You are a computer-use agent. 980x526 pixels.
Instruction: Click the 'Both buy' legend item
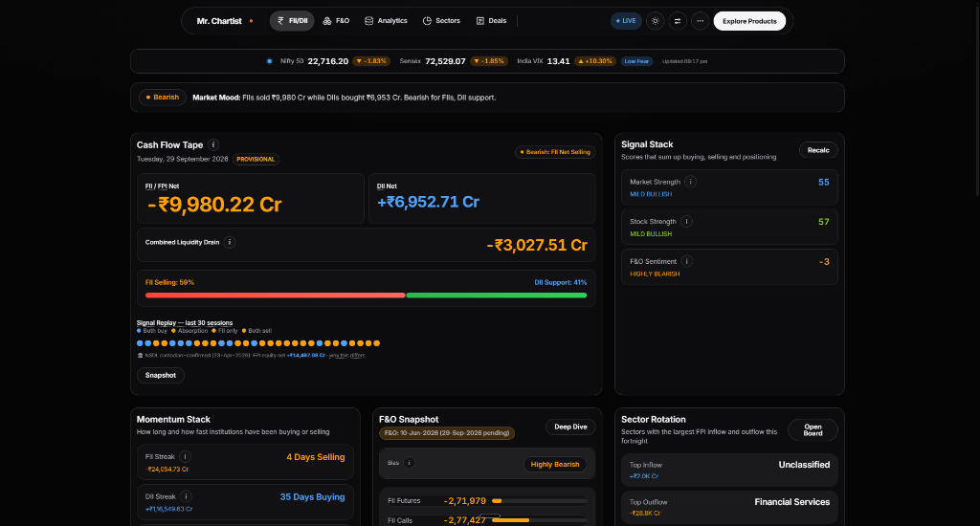[151, 331]
